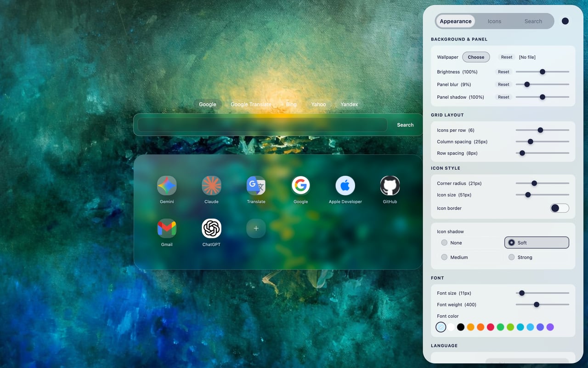Enable the Icon border toggle
Viewport: 588px width, 368px height.
(x=559, y=208)
